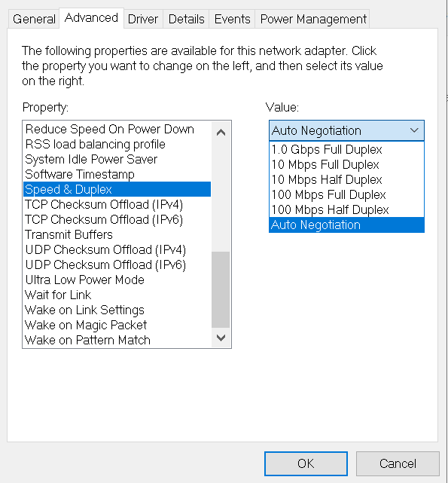Select Wake on Magic Packet property
448x483 pixels.
click(117, 326)
